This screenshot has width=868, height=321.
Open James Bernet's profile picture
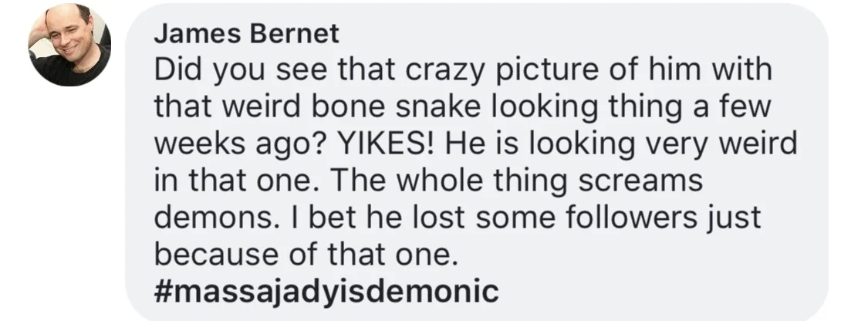click(x=69, y=44)
